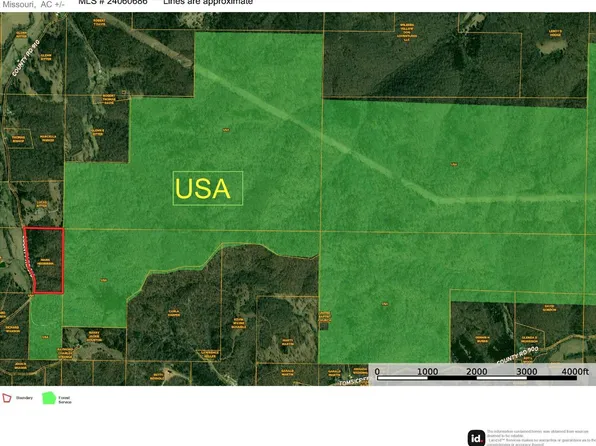
Task: Select the red-outlined boundary parcel
Action: tap(45, 260)
